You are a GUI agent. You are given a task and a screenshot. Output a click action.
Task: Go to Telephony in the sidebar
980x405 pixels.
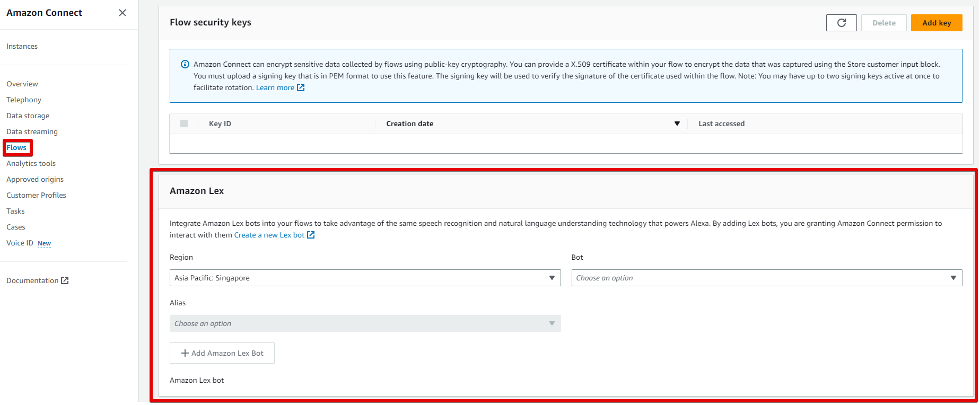pos(24,100)
